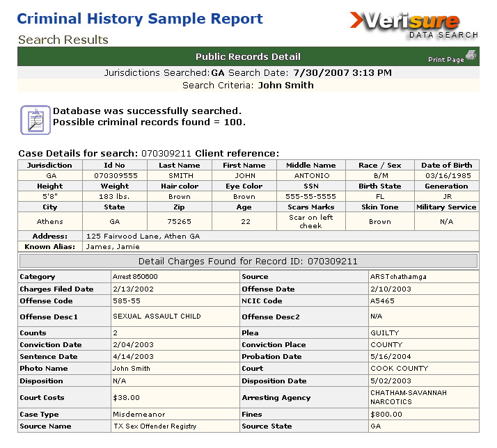The image size is (497, 448).
Task: Click the fines amount $800.00
Action: click(386, 414)
